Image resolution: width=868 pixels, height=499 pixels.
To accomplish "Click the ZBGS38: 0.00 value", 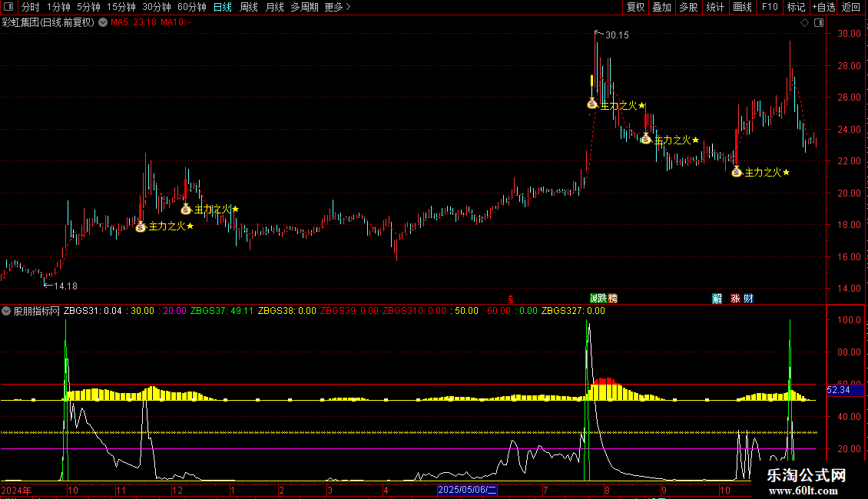I will 287,311.
